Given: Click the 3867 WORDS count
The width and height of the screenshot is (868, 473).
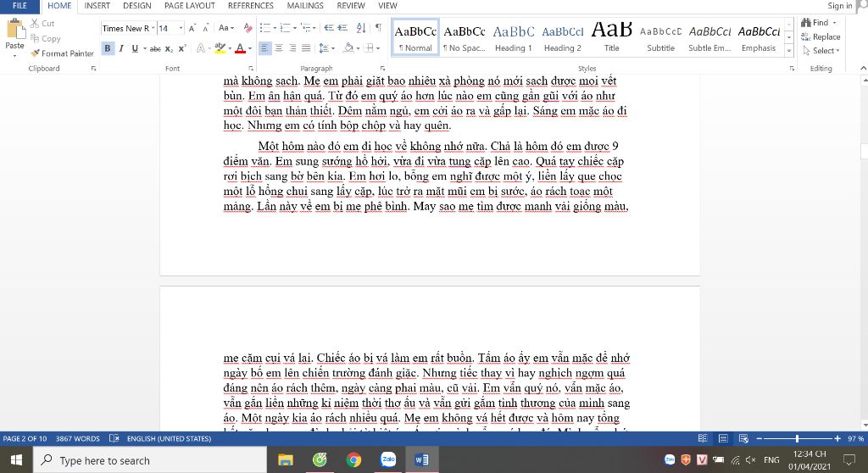Looking at the screenshot, I should [77, 438].
